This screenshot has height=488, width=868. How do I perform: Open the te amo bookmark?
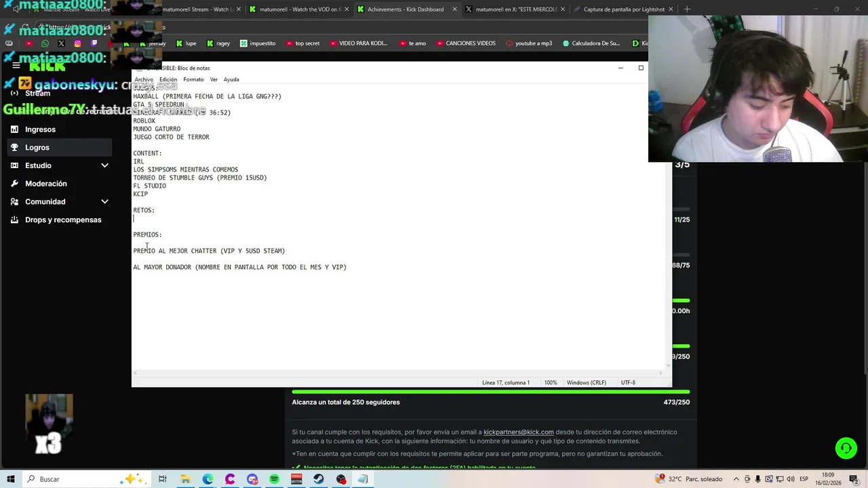pos(412,43)
